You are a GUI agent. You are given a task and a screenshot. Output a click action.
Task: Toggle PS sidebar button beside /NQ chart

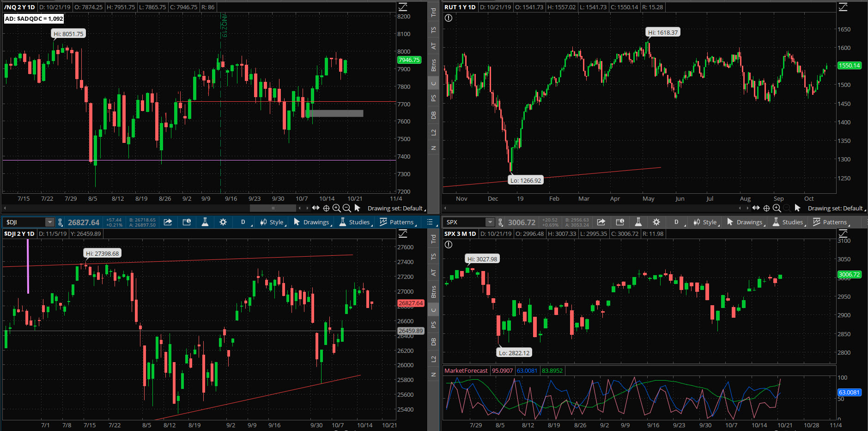[433, 98]
